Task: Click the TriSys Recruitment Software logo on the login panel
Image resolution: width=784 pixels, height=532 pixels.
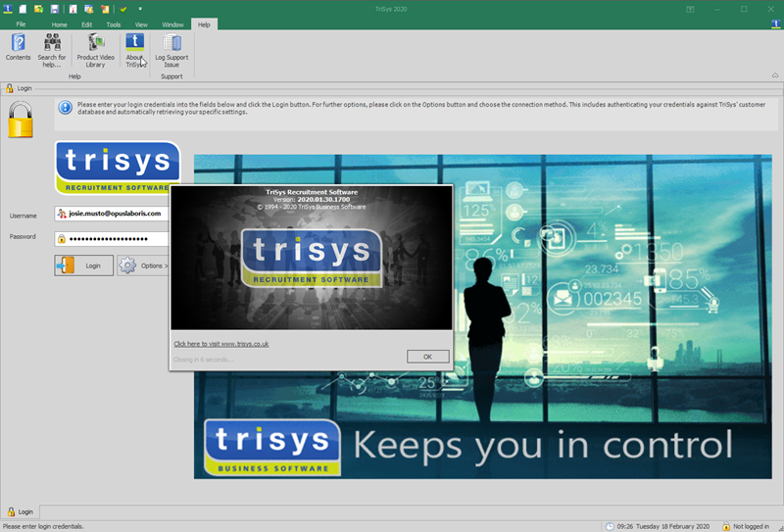Action: [x=118, y=168]
